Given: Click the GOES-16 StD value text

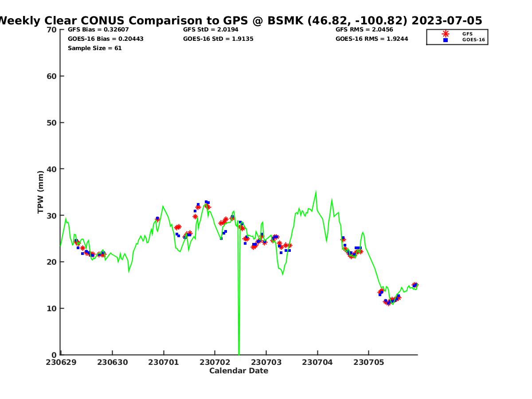Looking at the screenshot, I should pyautogui.click(x=218, y=39).
